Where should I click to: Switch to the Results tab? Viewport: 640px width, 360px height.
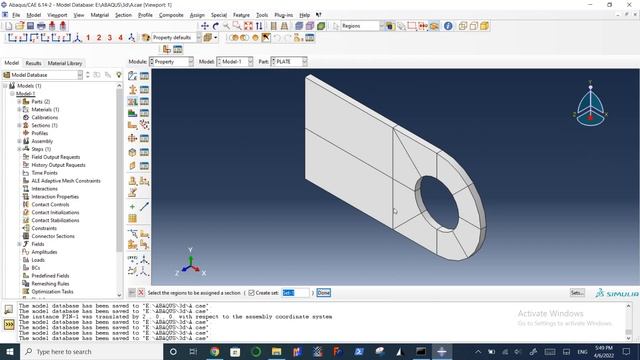click(33, 63)
